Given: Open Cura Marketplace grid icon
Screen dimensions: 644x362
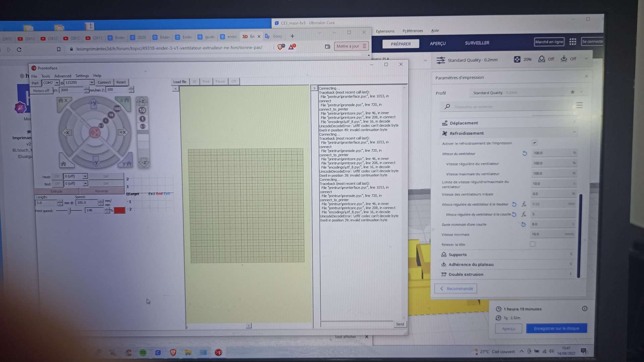Looking at the screenshot, I should [x=573, y=42].
